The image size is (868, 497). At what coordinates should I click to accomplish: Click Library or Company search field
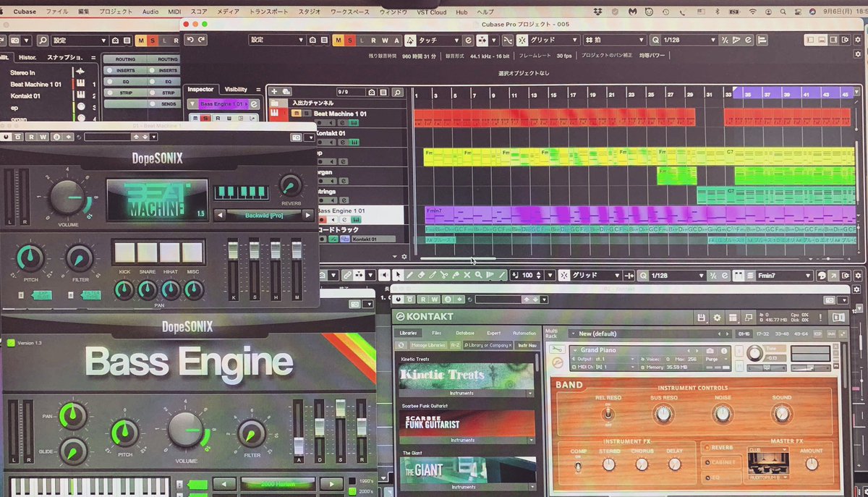tap(487, 345)
